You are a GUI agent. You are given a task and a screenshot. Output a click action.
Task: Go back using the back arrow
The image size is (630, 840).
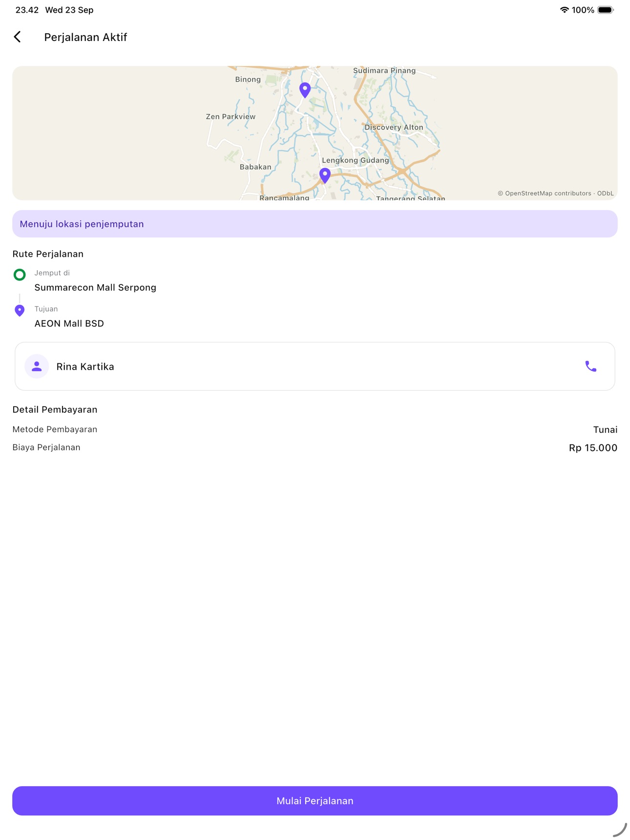pyautogui.click(x=18, y=37)
